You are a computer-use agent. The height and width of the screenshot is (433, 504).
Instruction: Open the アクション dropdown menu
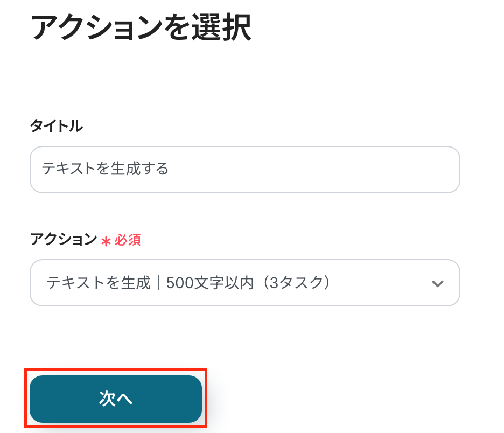point(244,283)
